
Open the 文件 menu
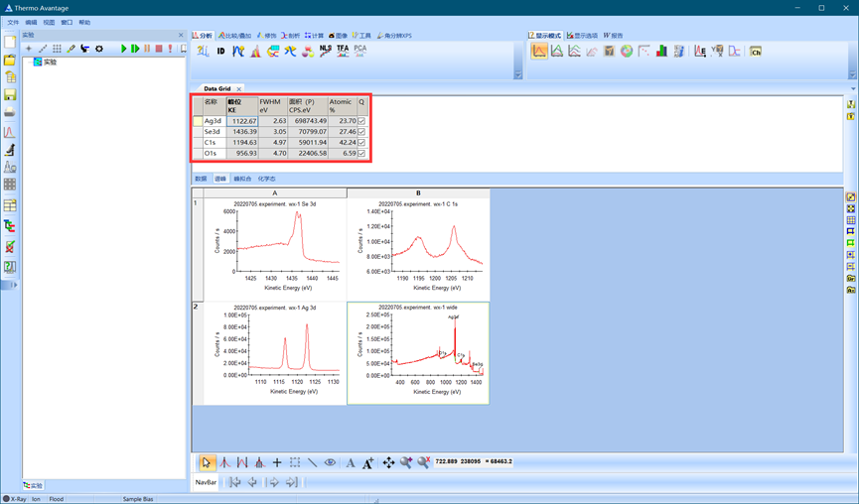[x=13, y=22]
